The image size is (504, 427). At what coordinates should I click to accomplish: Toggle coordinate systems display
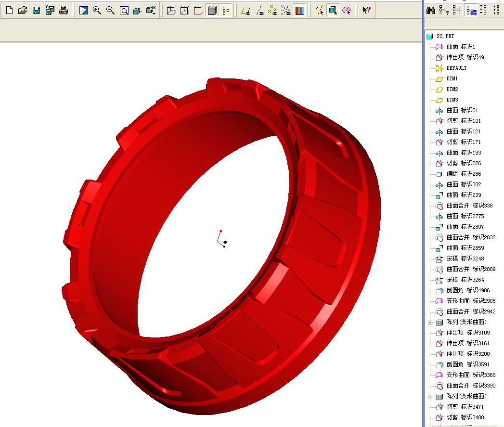coord(286,11)
